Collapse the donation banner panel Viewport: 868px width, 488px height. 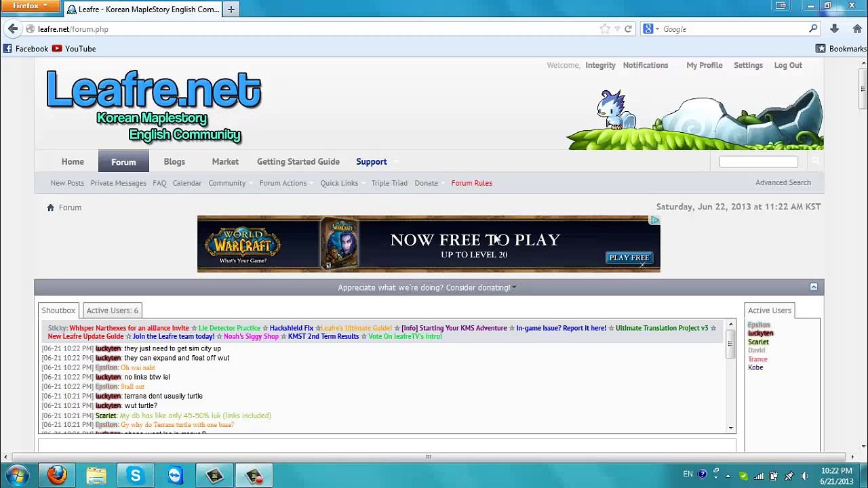pos(814,287)
